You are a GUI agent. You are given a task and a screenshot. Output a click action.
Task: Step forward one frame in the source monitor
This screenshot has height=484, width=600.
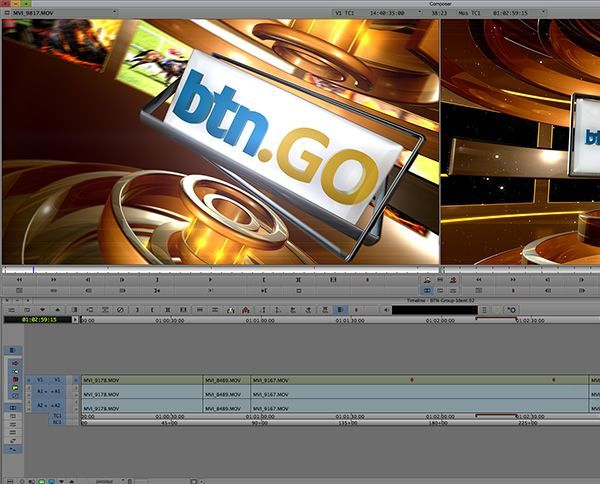click(122, 280)
